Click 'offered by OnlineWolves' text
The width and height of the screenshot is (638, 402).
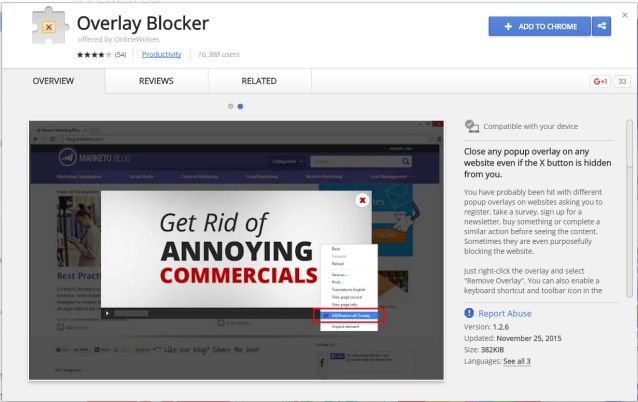[118, 39]
